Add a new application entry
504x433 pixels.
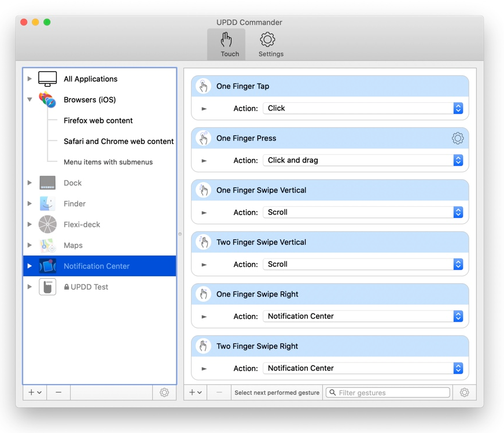point(35,392)
